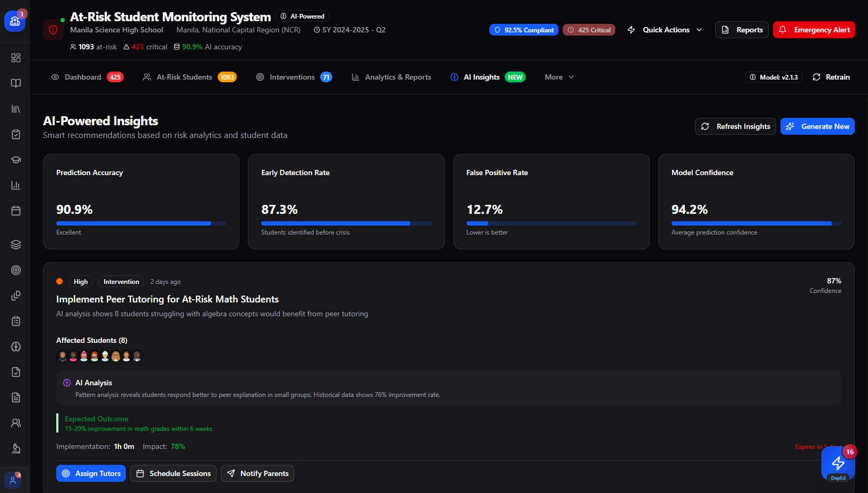Open the bar chart sidebar icon
Image resolution: width=868 pixels, height=493 pixels.
(16, 185)
